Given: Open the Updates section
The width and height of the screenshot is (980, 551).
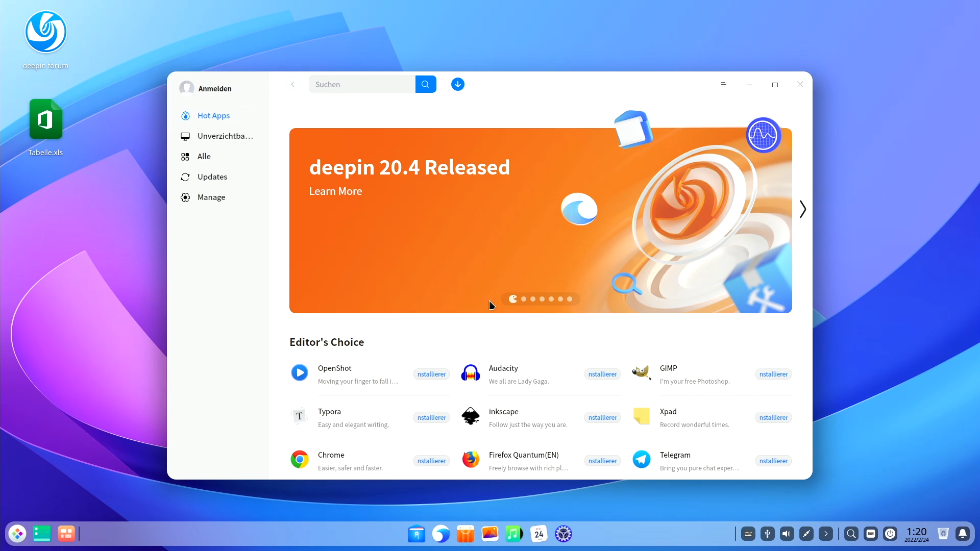Looking at the screenshot, I should coord(218,177).
